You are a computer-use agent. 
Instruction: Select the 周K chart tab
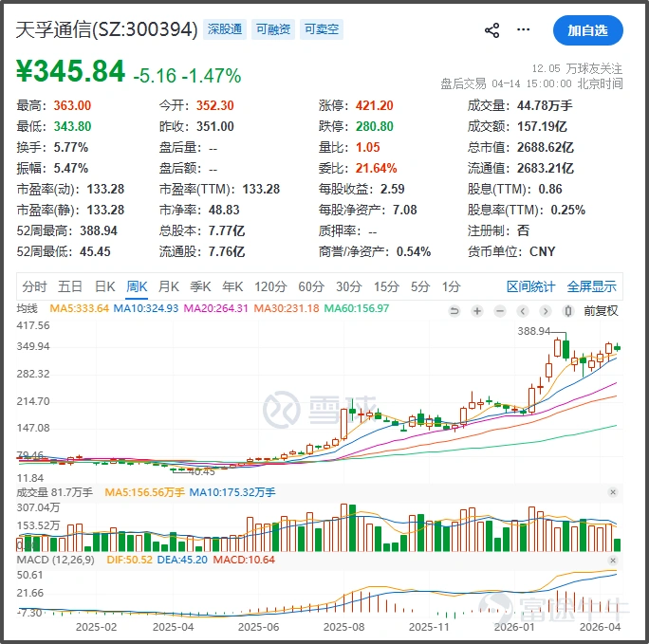coord(137,286)
